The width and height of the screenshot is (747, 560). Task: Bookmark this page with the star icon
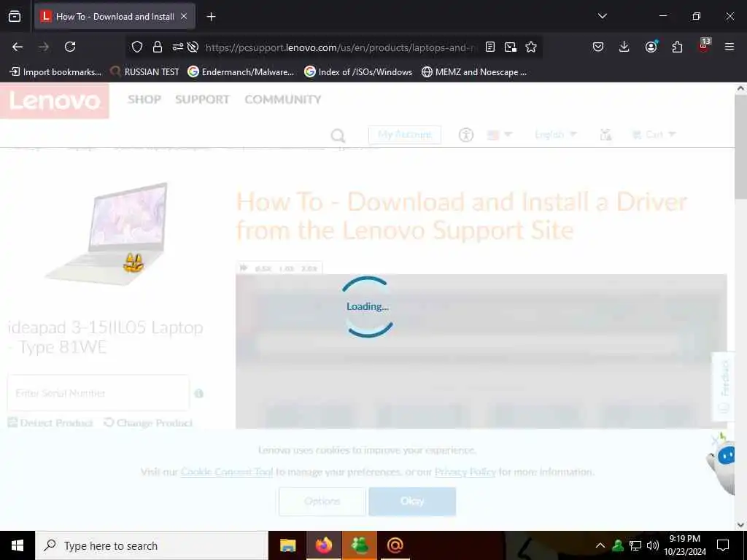[531, 47]
